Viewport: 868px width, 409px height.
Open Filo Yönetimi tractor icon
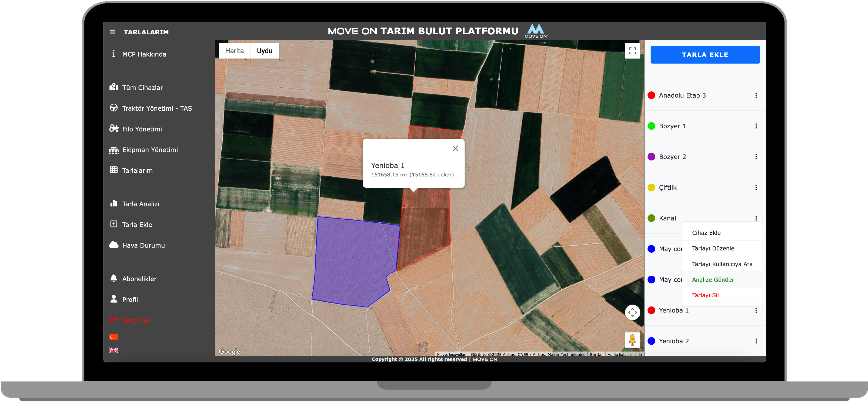(x=113, y=129)
